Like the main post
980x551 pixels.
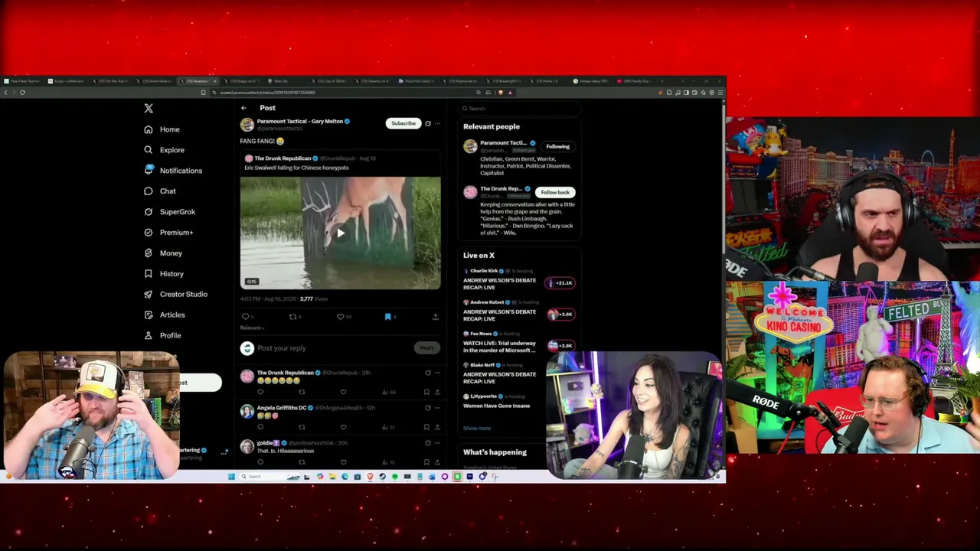341,317
